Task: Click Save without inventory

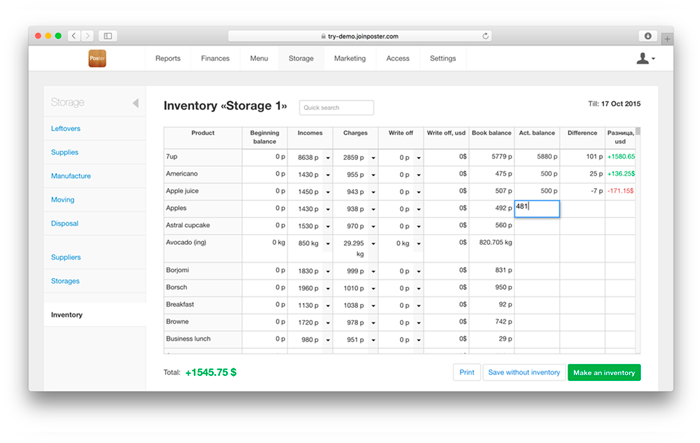Action: [x=523, y=373]
